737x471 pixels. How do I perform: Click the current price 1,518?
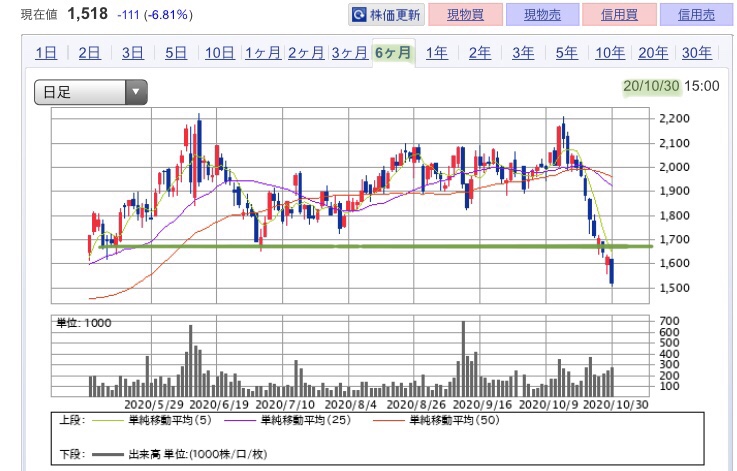click(87, 14)
